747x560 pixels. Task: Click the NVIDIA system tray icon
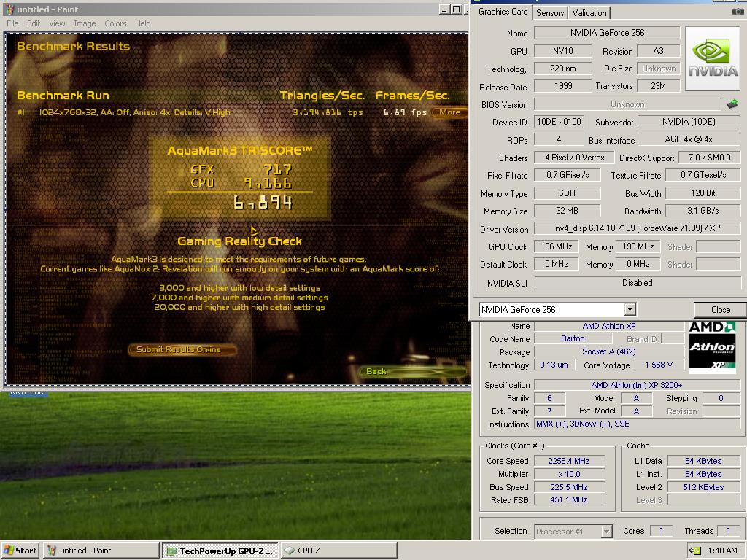[695, 551]
